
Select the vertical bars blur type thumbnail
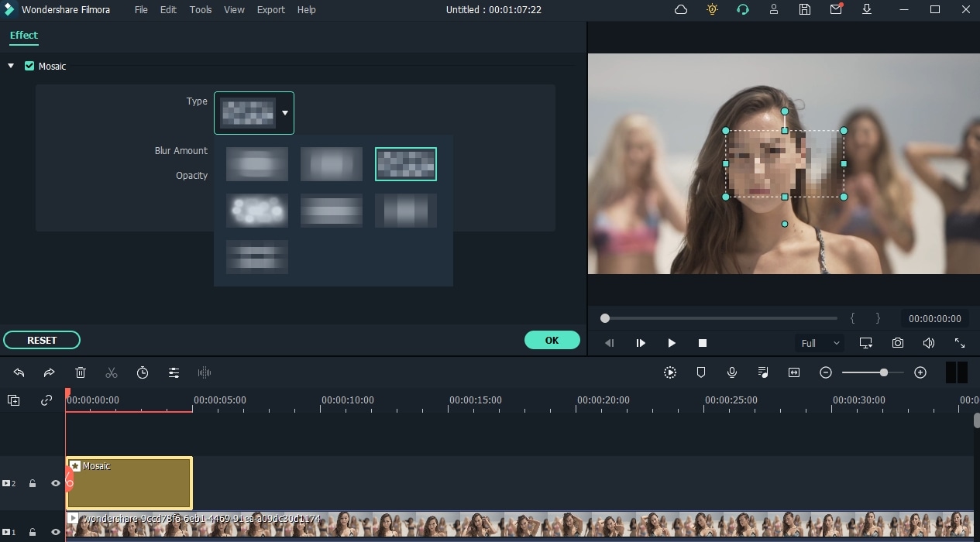406,211
